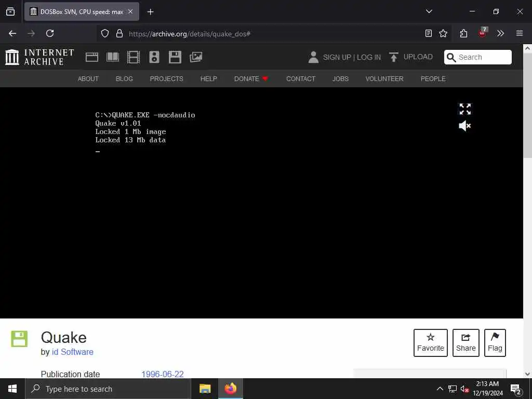Screen dimensions: 532x399
Task: Open a new browser tab
Action: 150,12
